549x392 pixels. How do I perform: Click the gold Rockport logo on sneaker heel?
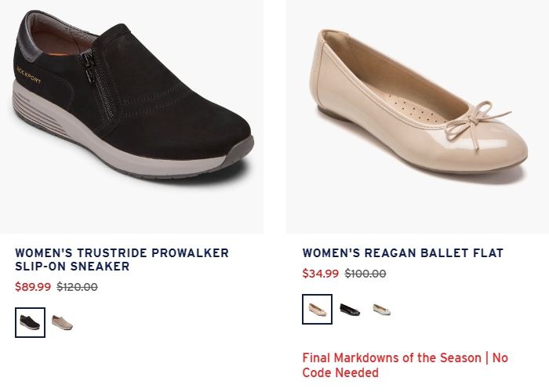tap(29, 74)
